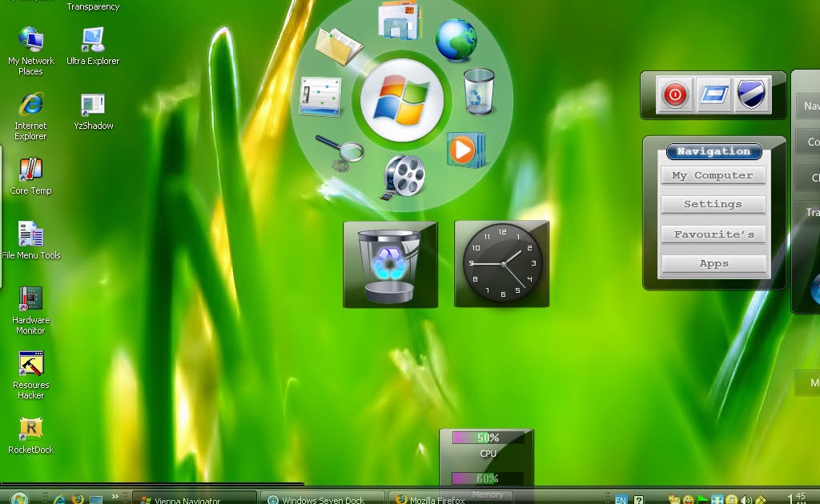Expand the quick launch overflow chevron

point(115,496)
